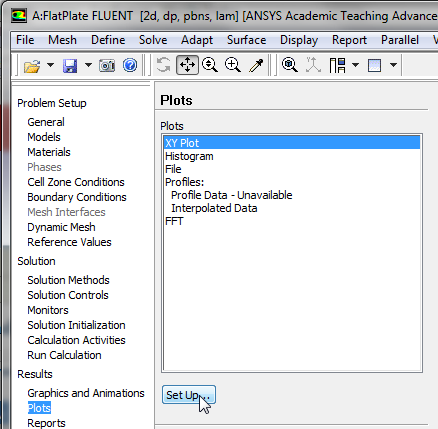
Task: Select the translate pan arrows tool
Action: click(187, 65)
